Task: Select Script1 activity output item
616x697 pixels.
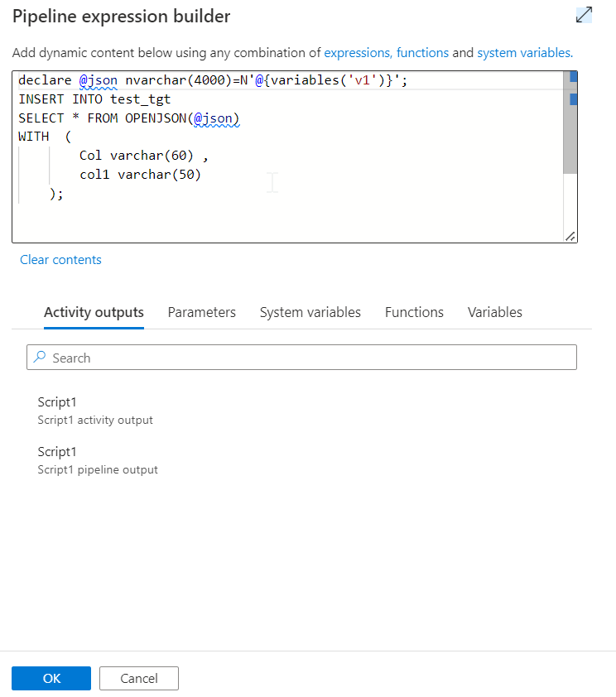Action: click(x=95, y=411)
